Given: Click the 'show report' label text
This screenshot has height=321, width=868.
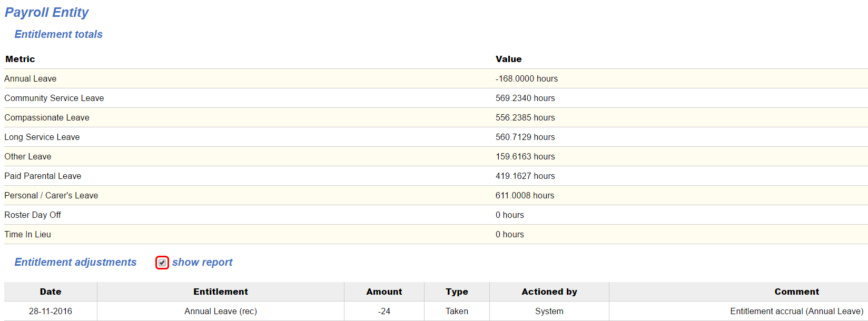Looking at the screenshot, I should pyautogui.click(x=202, y=262).
